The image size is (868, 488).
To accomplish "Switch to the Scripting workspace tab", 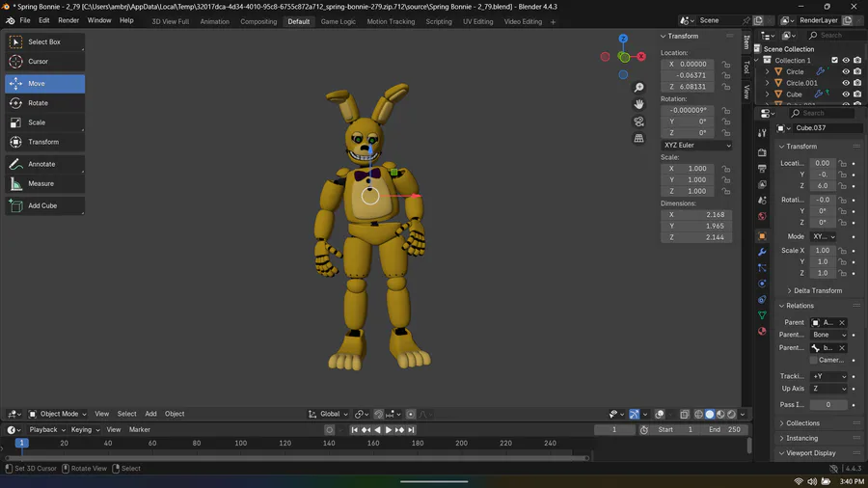I will (439, 21).
